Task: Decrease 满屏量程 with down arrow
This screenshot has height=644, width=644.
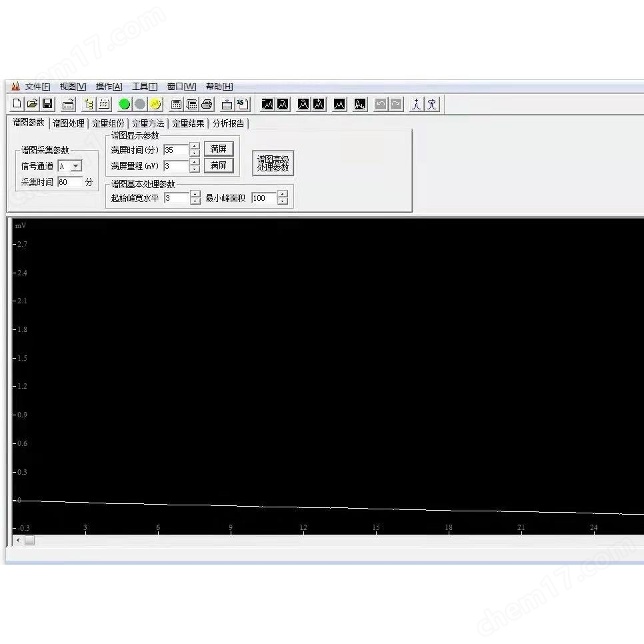Action: point(195,169)
